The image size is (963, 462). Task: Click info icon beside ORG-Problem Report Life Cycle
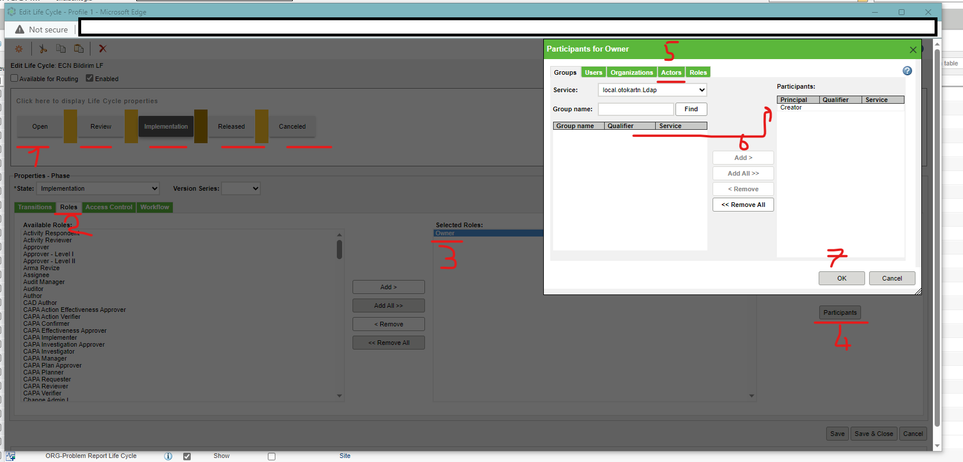[x=168, y=456]
